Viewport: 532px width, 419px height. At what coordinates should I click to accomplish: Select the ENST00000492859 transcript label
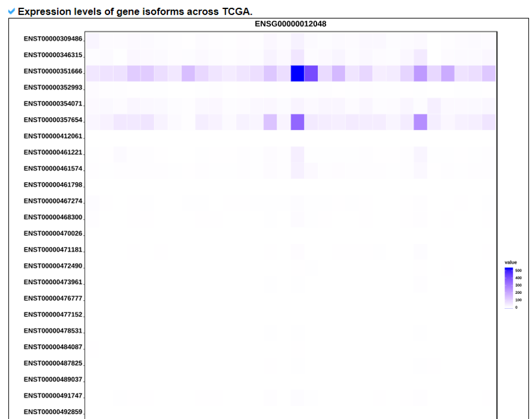pyautogui.click(x=53, y=412)
